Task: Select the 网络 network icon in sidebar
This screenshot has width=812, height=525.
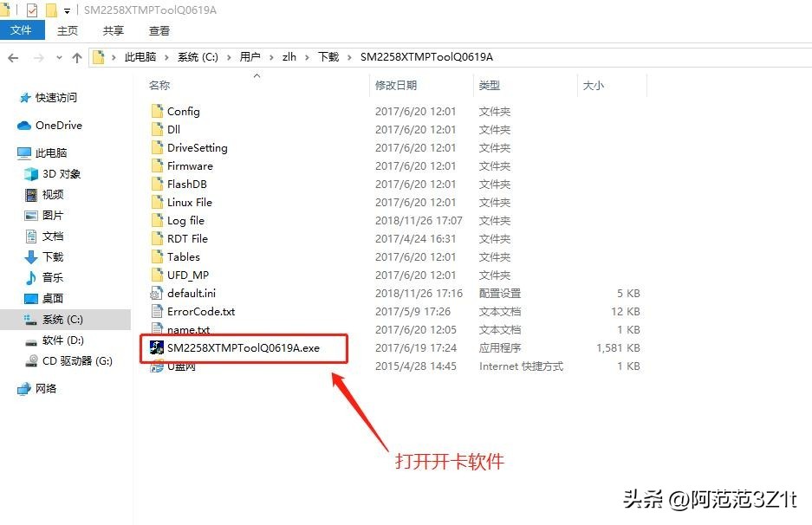Action: 24,388
